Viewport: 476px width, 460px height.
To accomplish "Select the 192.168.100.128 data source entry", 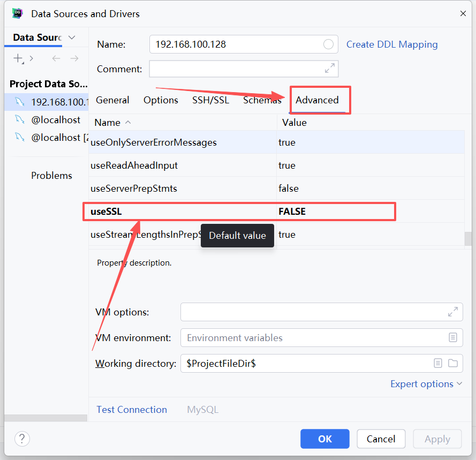I will 47,102.
